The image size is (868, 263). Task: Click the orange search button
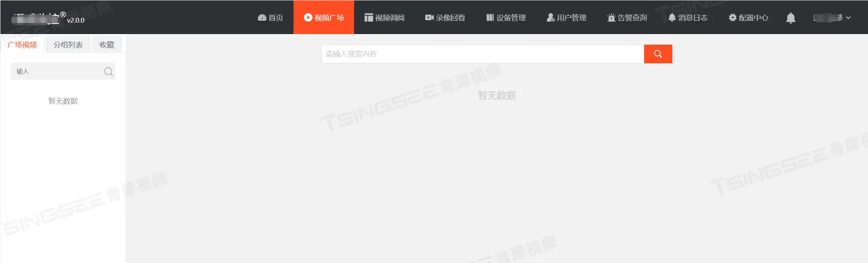pos(658,54)
